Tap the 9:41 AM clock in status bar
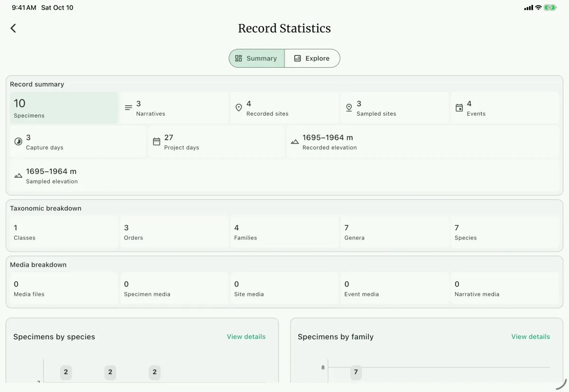The height and width of the screenshot is (392, 569). (x=24, y=8)
